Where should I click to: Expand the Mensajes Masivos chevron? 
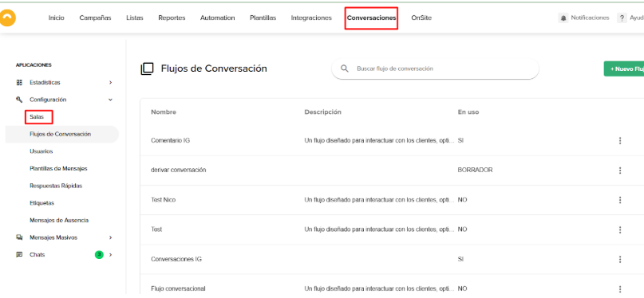click(x=110, y=237)
